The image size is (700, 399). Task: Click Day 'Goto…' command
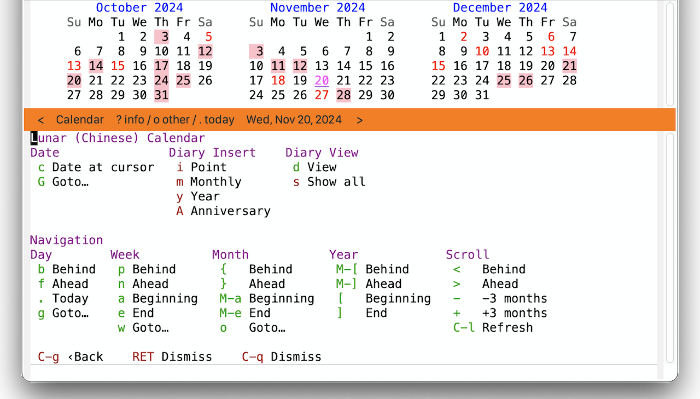coord(63,313)
